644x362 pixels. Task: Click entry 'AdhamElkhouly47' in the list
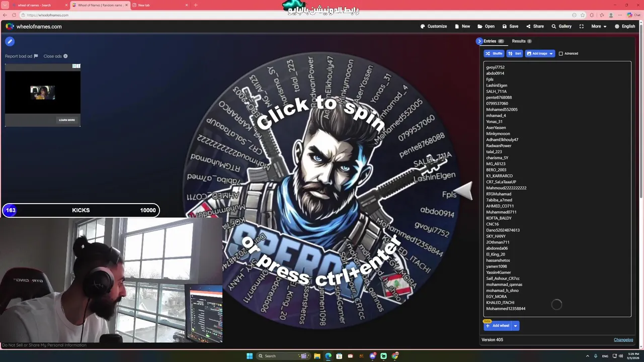click(502, 139)
